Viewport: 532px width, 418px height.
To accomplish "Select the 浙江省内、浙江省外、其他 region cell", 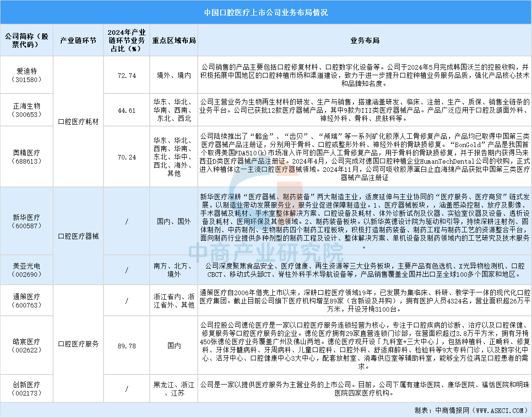I will (x=174, y=301).
